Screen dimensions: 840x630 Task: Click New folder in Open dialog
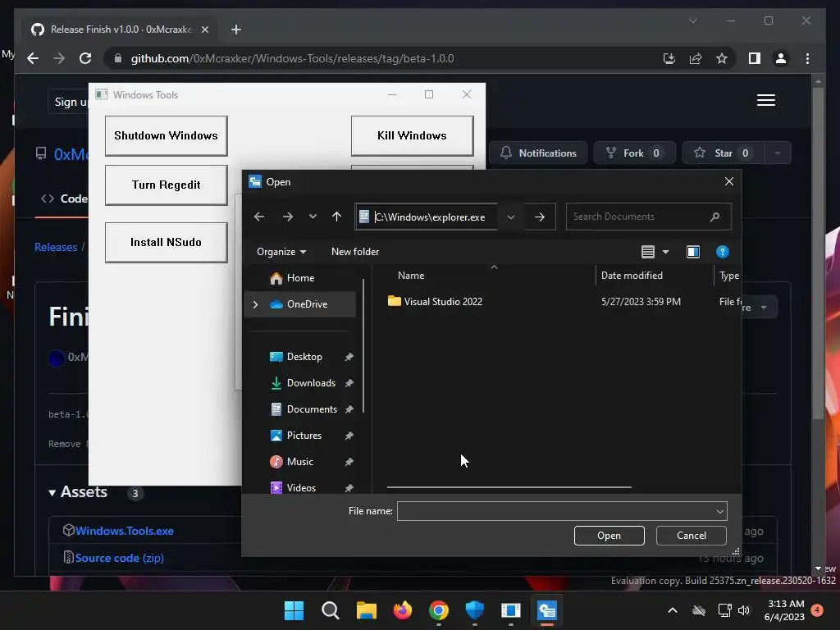(x=355, y=251)
